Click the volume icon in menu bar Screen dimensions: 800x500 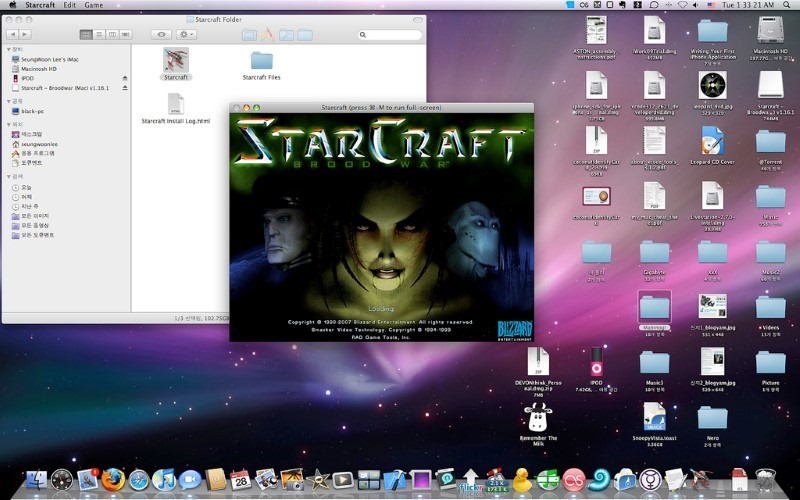(x=696, y=5)
